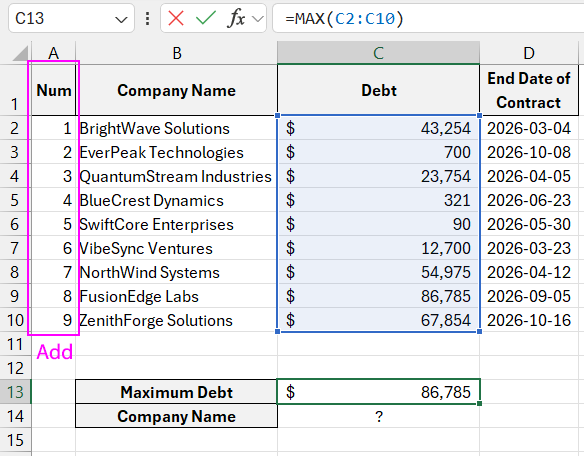Viewport: 584px width, 456px height.
Task: Click the debt cell showing 23,754
Action: [378, 176]
